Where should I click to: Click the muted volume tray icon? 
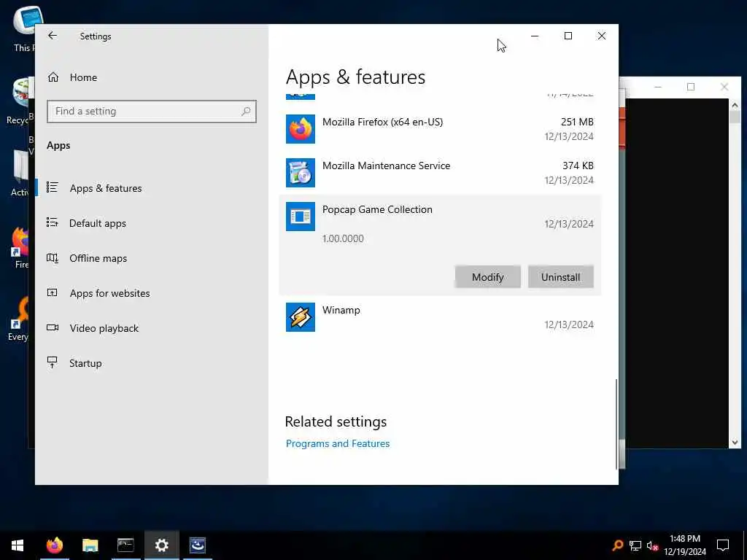[653, 545]
